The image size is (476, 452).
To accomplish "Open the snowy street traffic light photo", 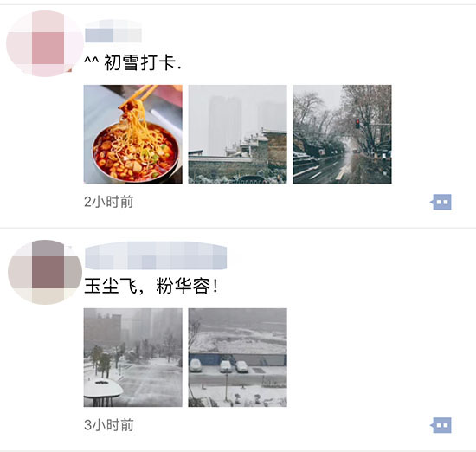I will 342,134.
